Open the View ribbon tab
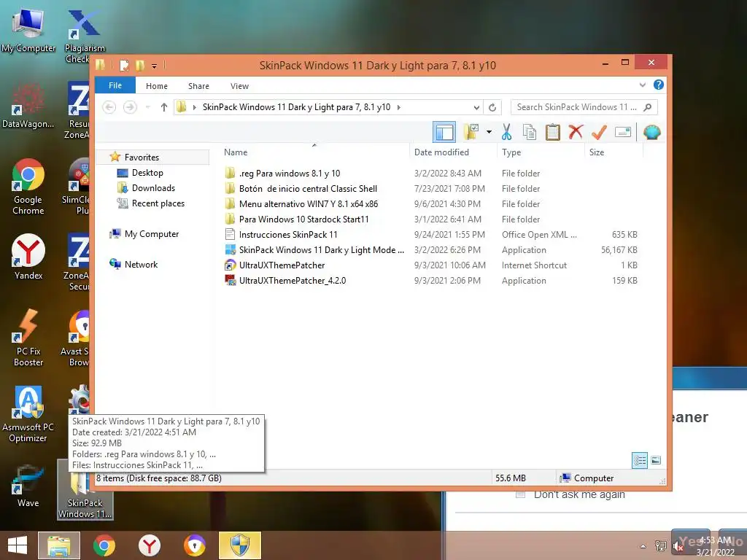This screenshot has height=560, width=747. pos(239,86)
